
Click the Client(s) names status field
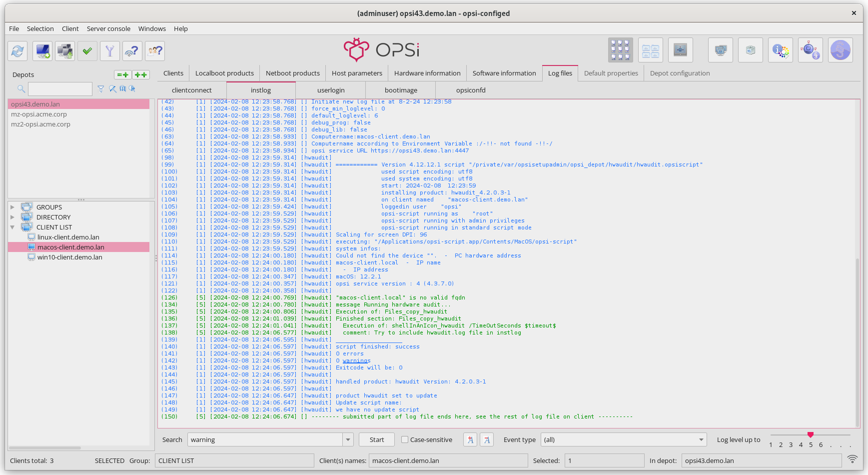tap(448, 460)
